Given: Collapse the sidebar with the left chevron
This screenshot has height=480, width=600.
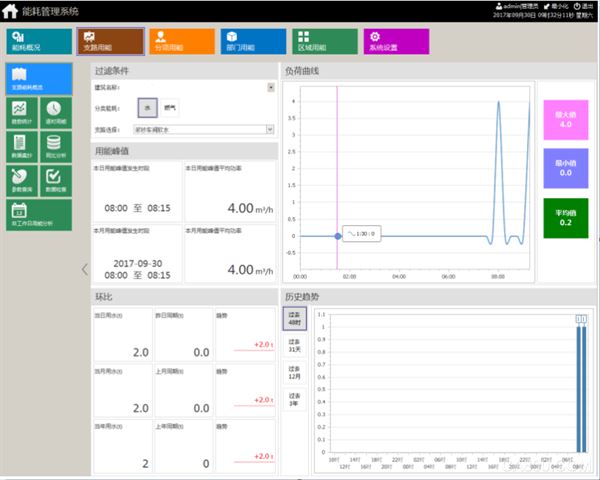Looking at the screenshot, I should [x=85, y=269].
